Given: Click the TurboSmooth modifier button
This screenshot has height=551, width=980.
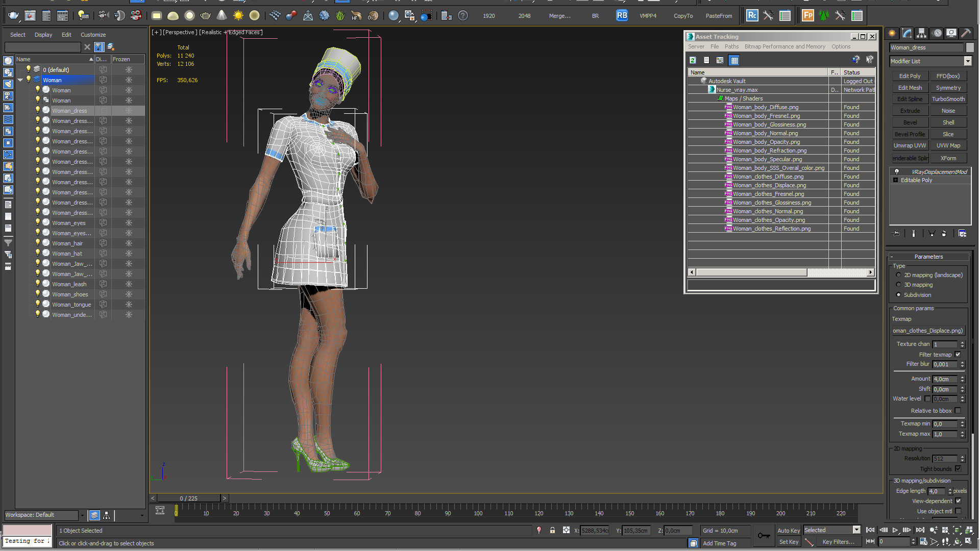Looking at the screenshot, I should [948, 99].
